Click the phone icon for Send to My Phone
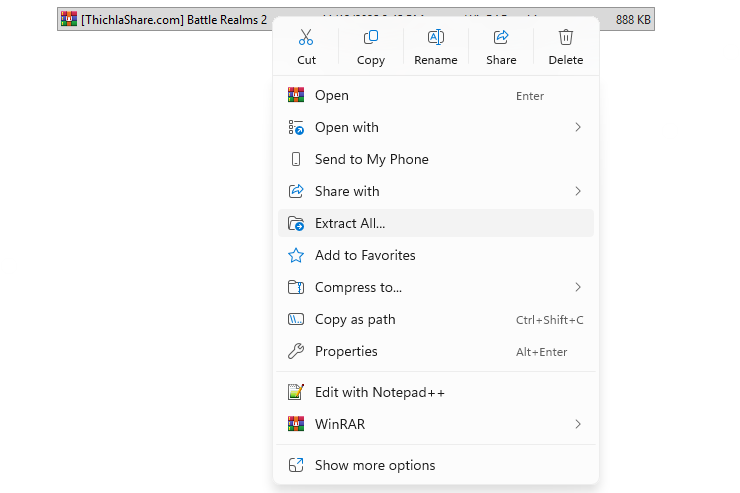The width and height of the screenshot is (740, 493). pyautogui.click(x=295, y=159)
